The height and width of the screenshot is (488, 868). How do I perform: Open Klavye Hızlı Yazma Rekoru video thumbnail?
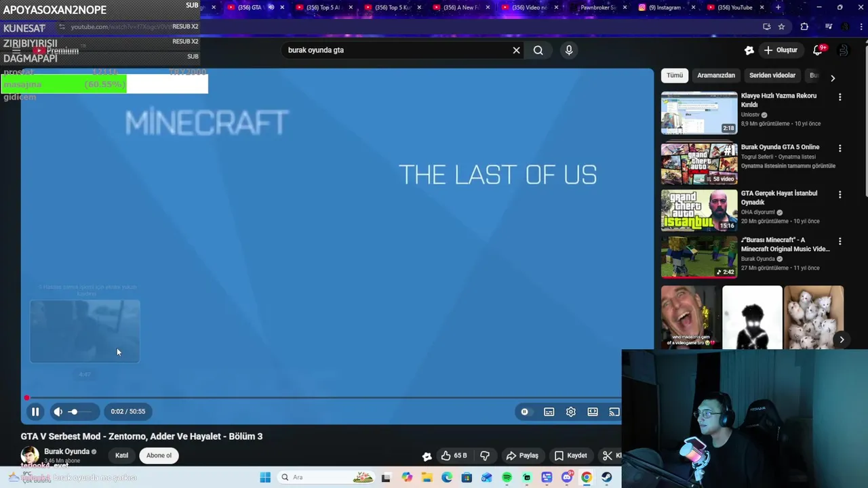click(x=699, y=113)
